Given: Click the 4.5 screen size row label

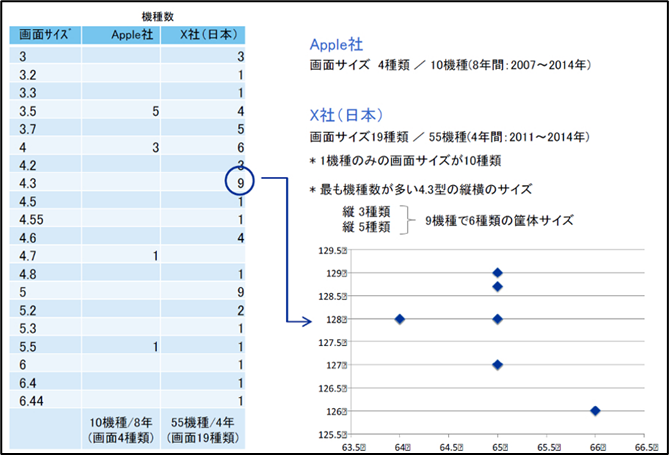Looking at the screenshot, I should (x=28, y=202).
